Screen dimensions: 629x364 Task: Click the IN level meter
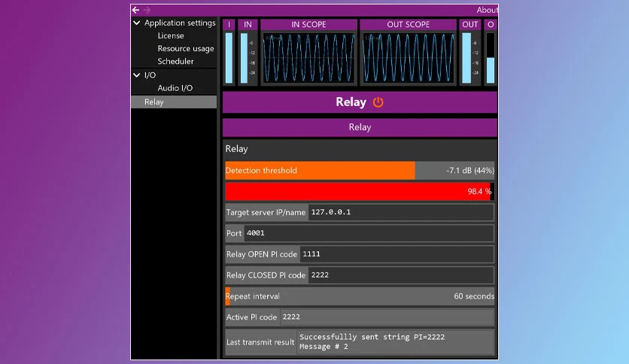(x=244, y=58)
